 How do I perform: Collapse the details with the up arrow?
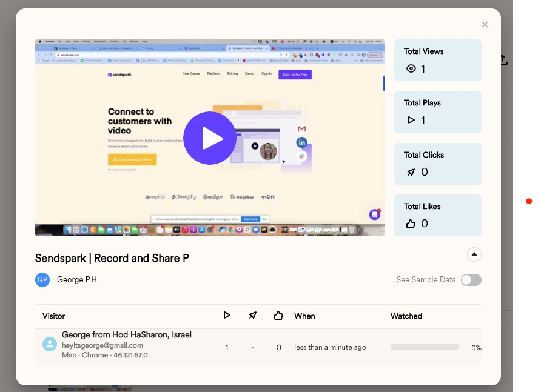pyautogui.click(x=474, y=254)
